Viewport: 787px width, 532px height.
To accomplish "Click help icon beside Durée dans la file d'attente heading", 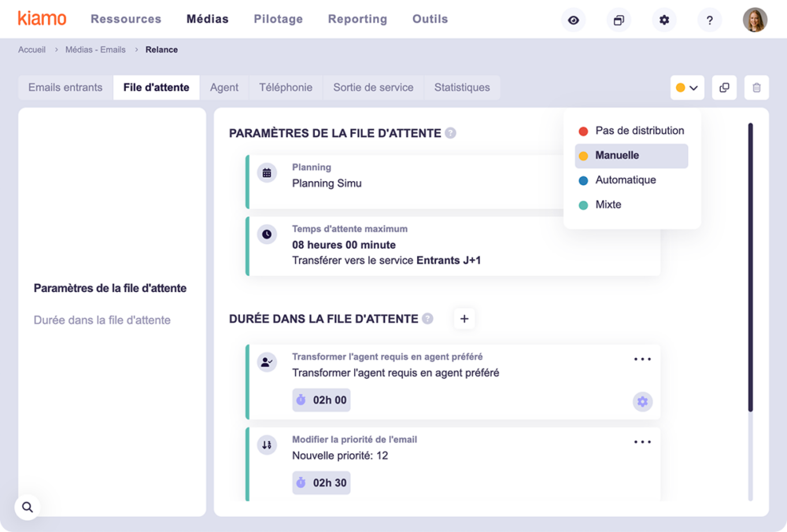I will coord(427,319).
